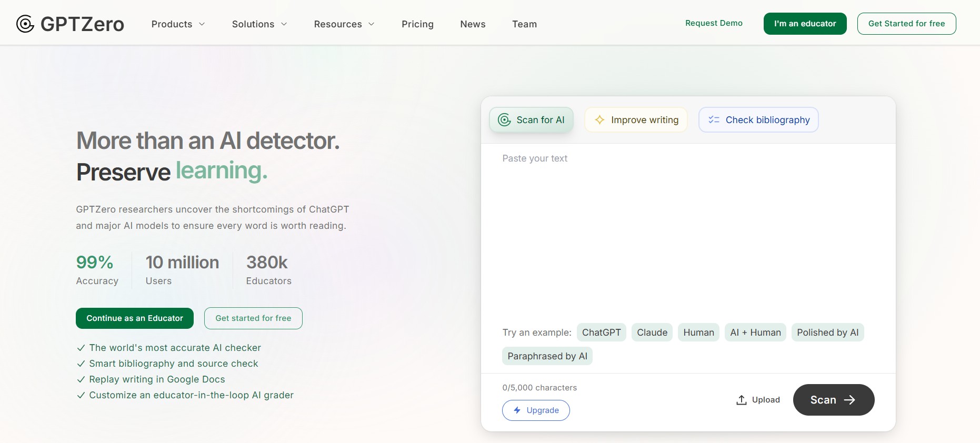Click the checklist icon in Check bibliography

pos(714,120)
